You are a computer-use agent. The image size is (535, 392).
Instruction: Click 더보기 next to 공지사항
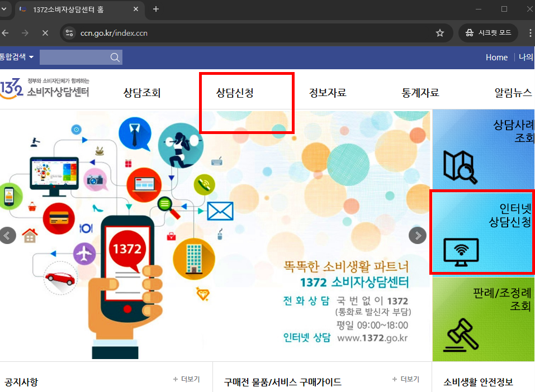pyautogui.click(x=186, y=379)
